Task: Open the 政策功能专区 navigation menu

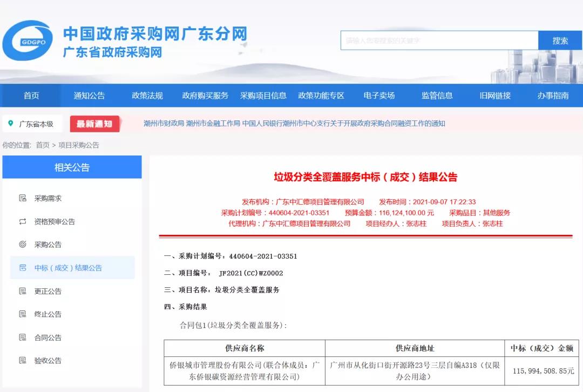Action: coord(321,96)
